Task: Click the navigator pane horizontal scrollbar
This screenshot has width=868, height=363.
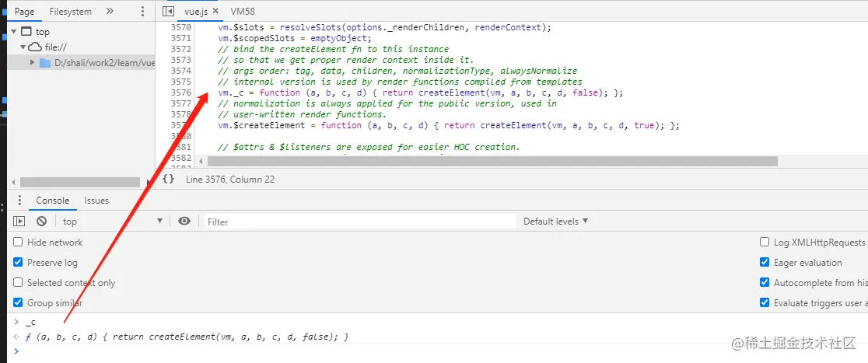Action: (79, 182)
